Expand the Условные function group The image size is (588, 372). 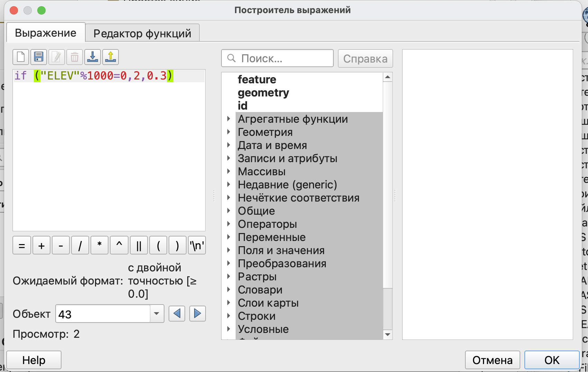coord(229,329)
